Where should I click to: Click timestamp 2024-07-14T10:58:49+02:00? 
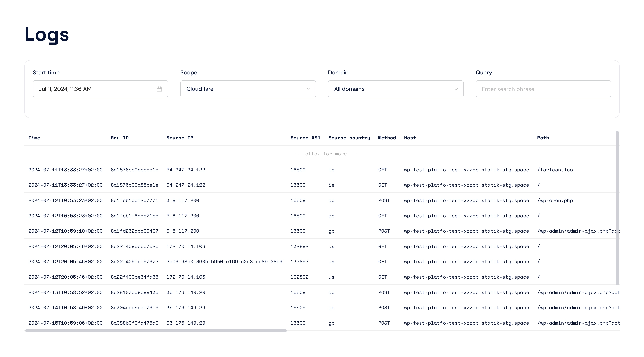pyautogui.click(x=65, y=308)
